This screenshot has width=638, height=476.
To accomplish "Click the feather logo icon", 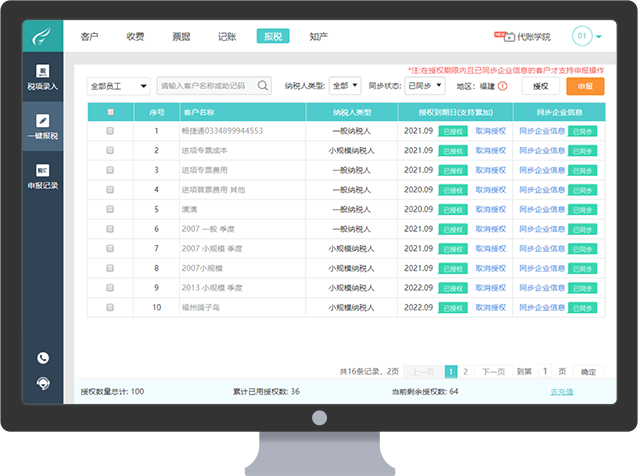I will 42,36.
